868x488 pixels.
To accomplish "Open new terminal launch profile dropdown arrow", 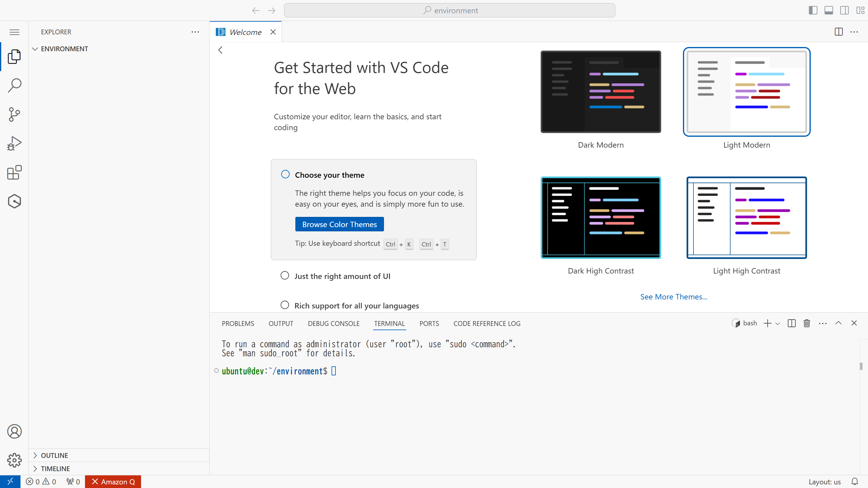I will click(x=778, y=324).
